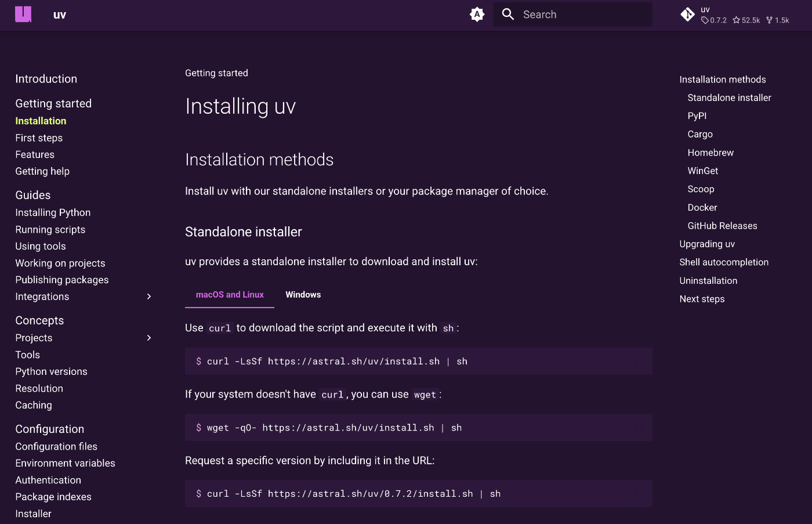This screenshot has width=812, height=524.
Task: Click the Getting started breadcrumb
Action: click(x=216, y=73)
